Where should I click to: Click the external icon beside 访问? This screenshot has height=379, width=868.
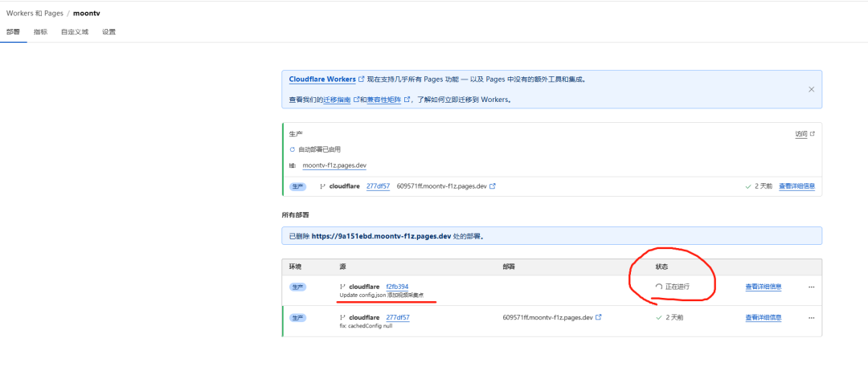coord(813,134)
